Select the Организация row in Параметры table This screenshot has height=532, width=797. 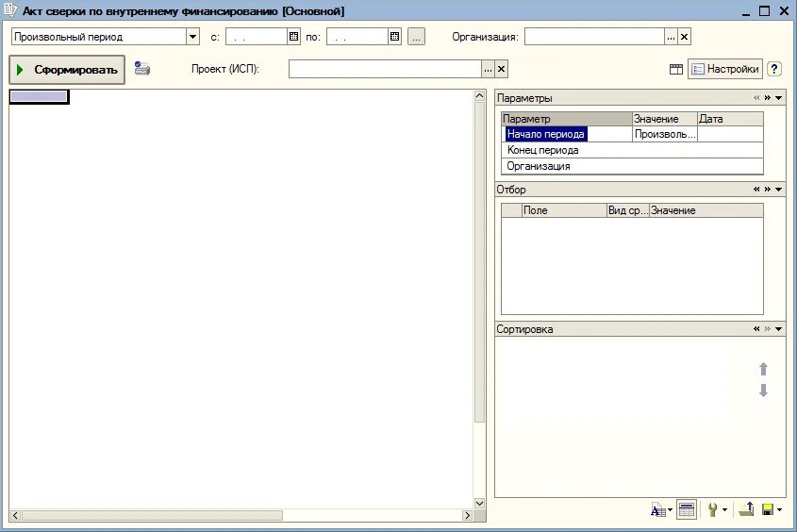[632, 166]
